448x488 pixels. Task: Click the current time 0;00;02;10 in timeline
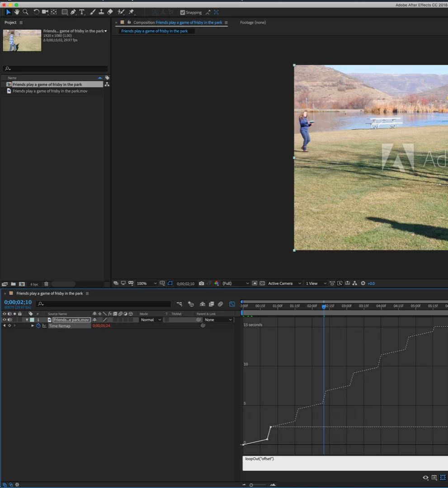coord(18,302)
